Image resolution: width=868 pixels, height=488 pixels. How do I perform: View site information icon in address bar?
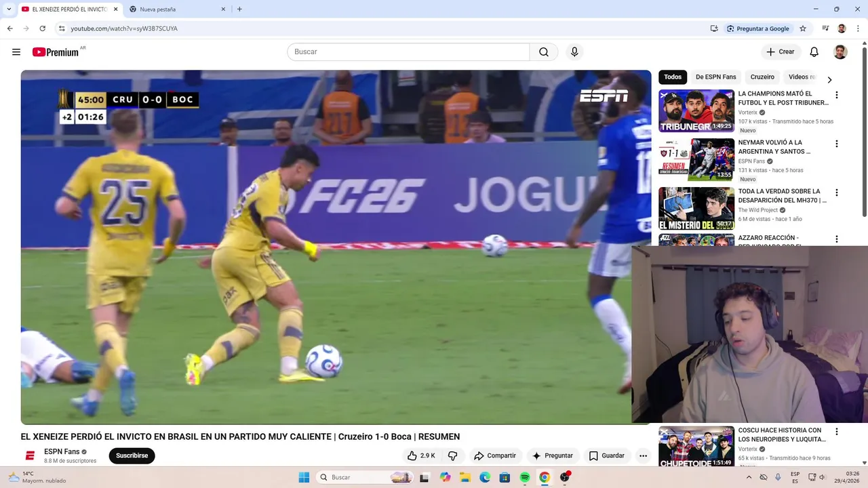[61, 28]
